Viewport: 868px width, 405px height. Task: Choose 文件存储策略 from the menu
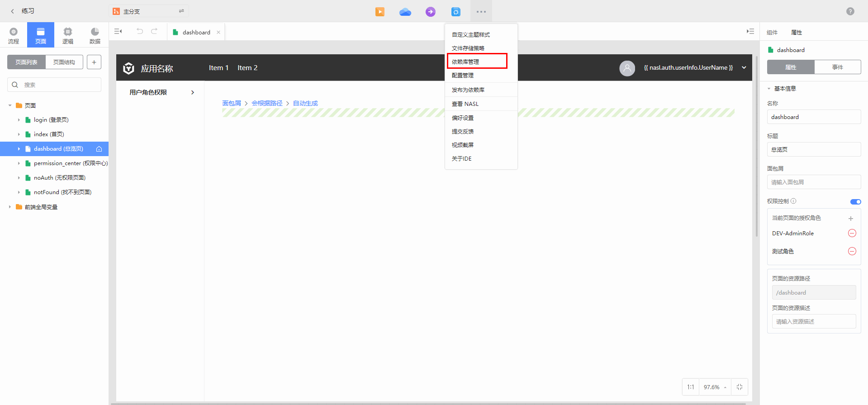(x=481, y=48)
